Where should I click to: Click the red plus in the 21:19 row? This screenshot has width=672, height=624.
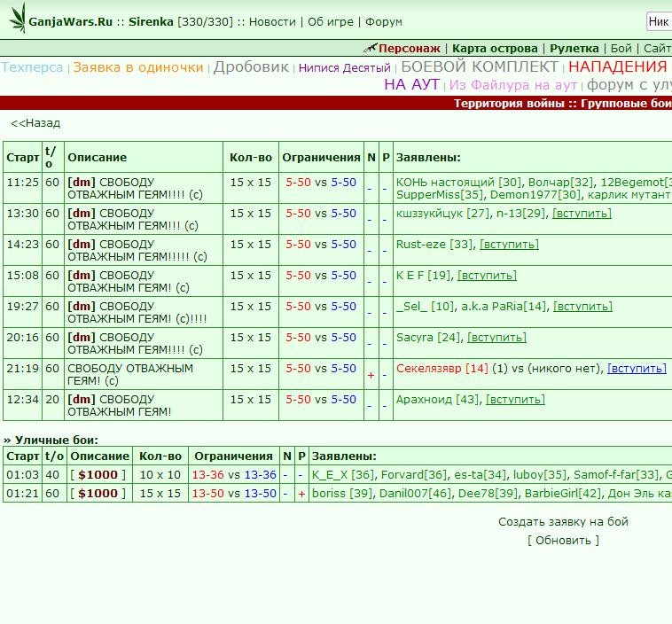[371, 376]
